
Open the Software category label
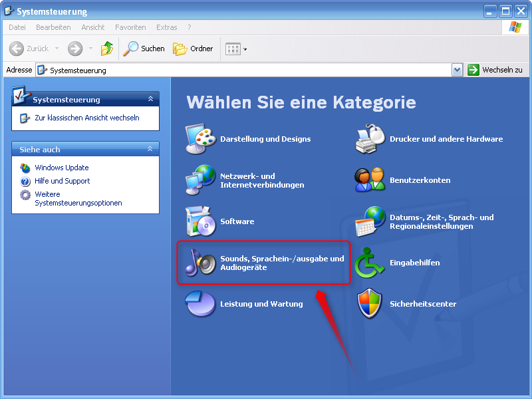(237, 221)
